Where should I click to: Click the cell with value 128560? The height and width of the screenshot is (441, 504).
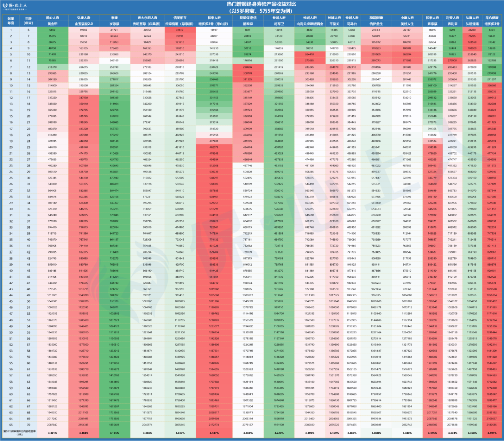pyautogui.click(x=472, y=42)
